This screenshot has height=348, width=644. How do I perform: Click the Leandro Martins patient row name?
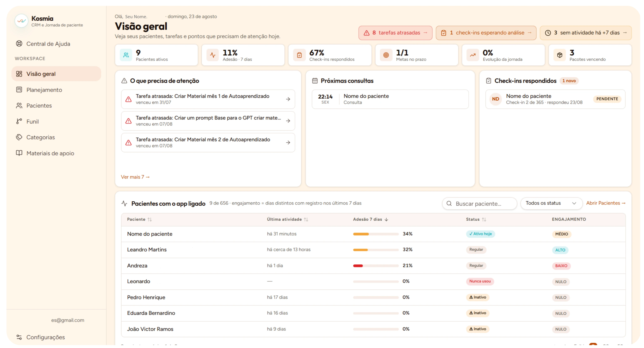click(147, 250)
